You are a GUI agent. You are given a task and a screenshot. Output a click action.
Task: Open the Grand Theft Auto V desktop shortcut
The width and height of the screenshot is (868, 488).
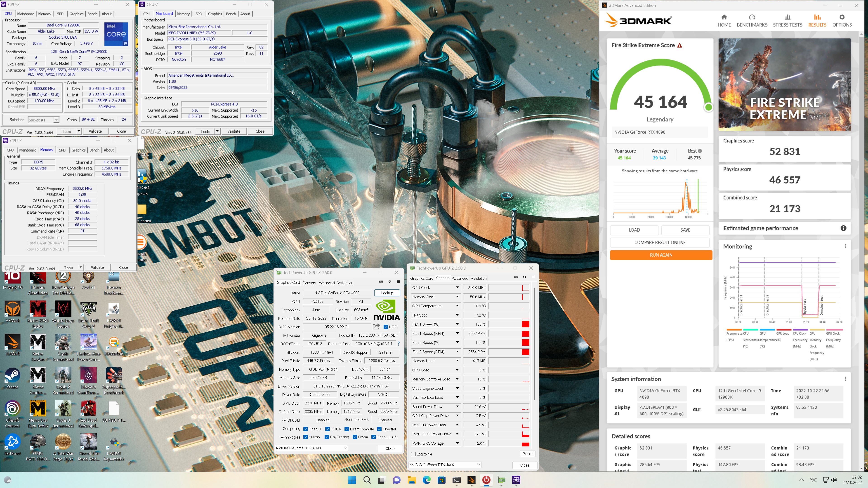pos(88,314)
